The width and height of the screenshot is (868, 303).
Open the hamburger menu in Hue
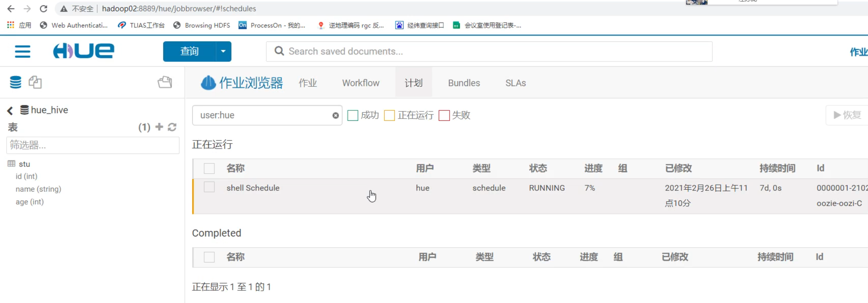[23, 52]
